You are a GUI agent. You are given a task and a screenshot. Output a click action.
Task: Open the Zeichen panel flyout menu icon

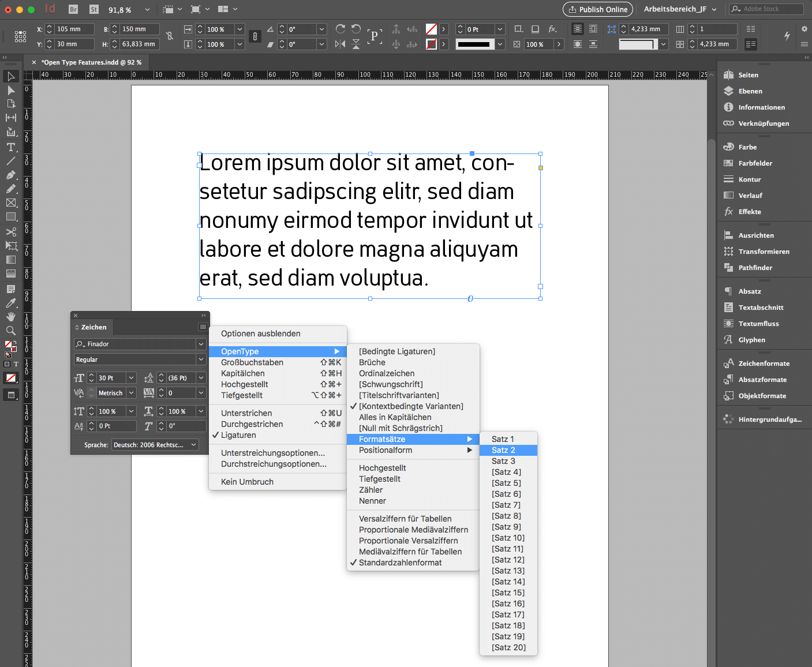click(203, 327)
